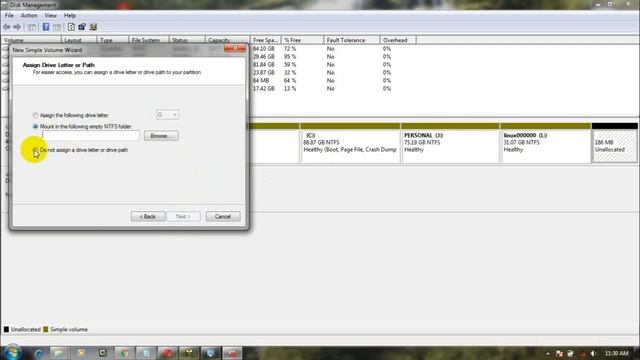The height and width of the screenshot is (360, 640).
Task: Click the 29.46 GB free space cell
Action: pos(264,57)
